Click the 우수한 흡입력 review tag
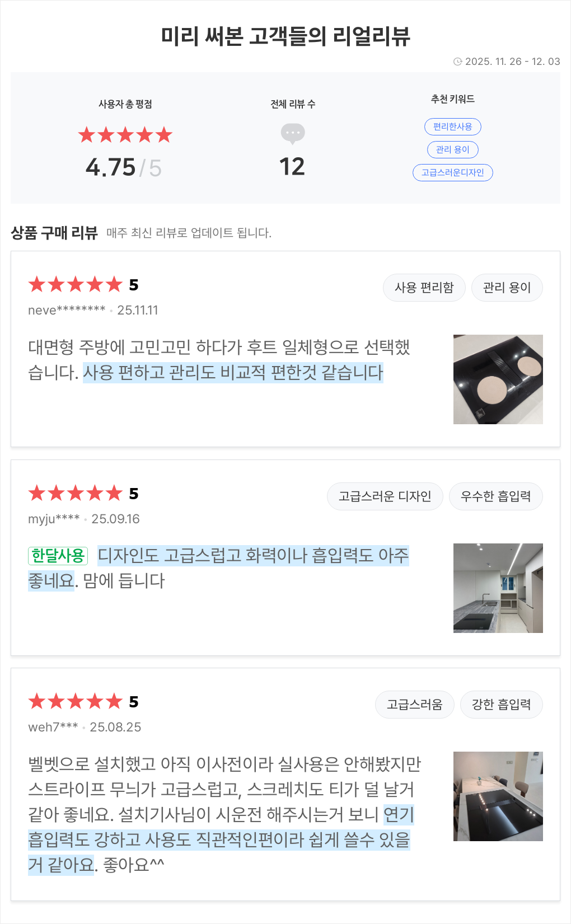This screenshot has width=571, height=924. click(495, 496)
